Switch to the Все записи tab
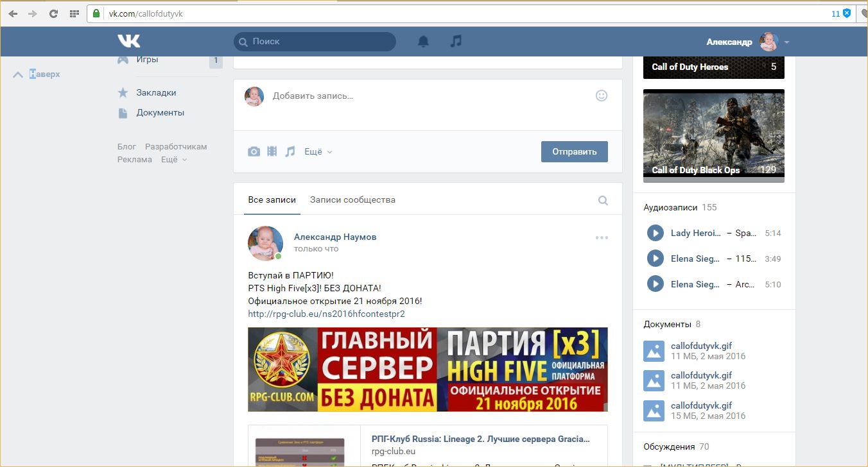The width and height of the screenshot is (868, 467). tap(272, 200)
